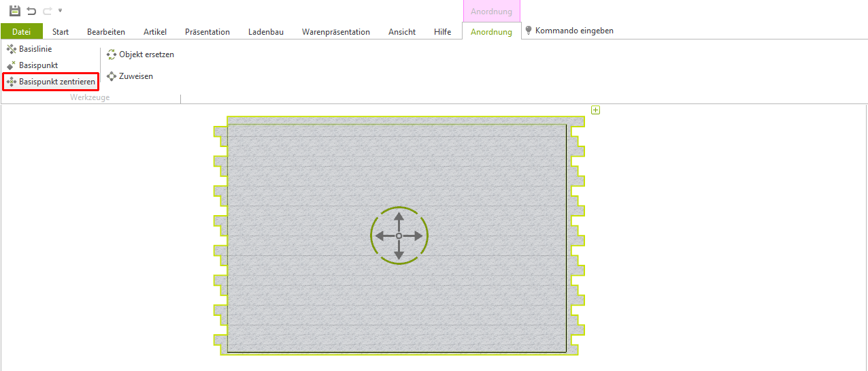Switch to the Ladenbau tab

tap(266, 32)
